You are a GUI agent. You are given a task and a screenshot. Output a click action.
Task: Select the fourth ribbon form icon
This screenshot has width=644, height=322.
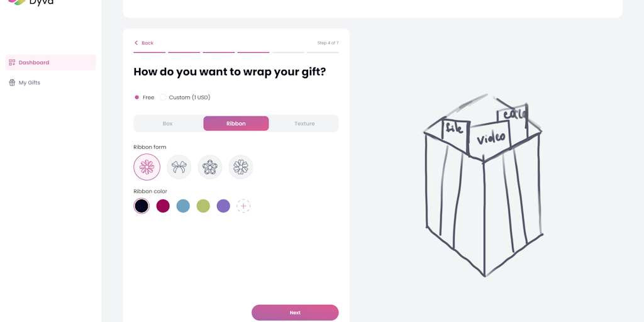click(x=241, y=167)
